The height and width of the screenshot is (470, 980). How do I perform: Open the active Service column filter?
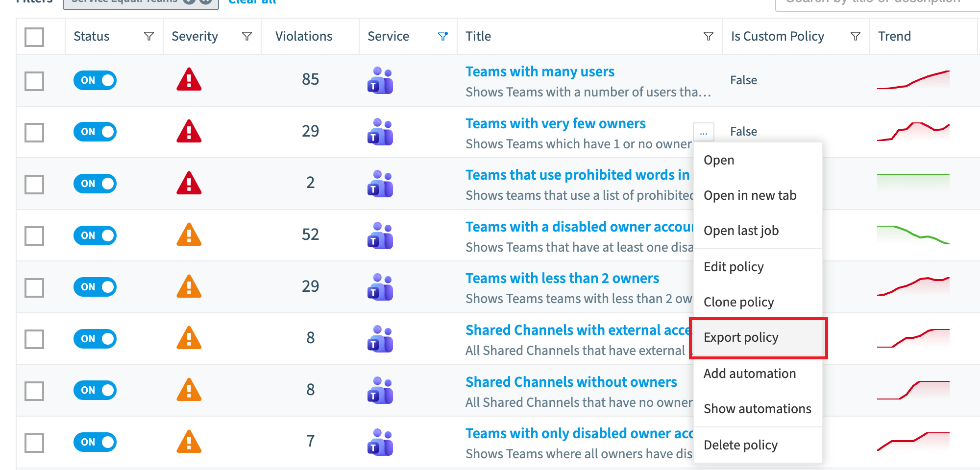tap(443, 36)
